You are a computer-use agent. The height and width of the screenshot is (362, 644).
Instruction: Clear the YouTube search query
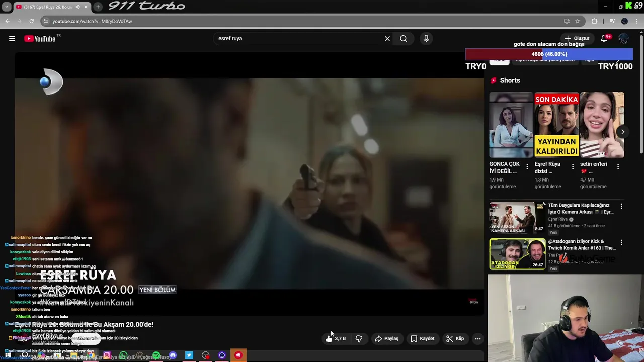(387, 39)
